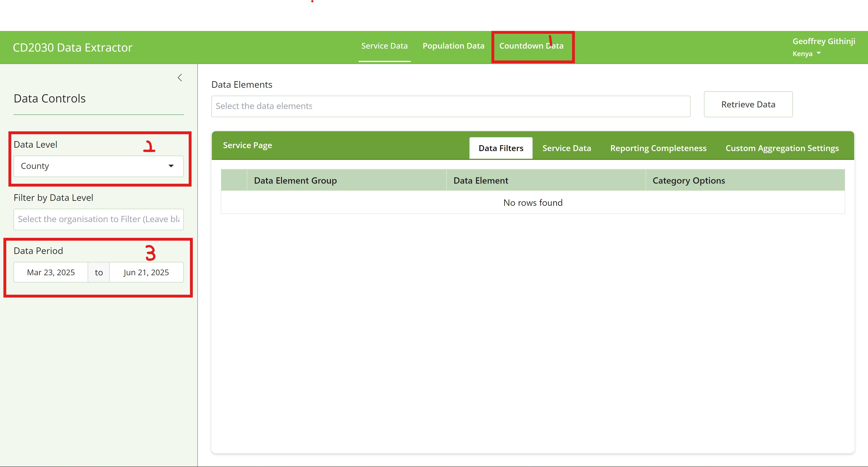Sort by Data Element Group column header
The width and height of the screenshot is (868, 467).
point(295,180)
